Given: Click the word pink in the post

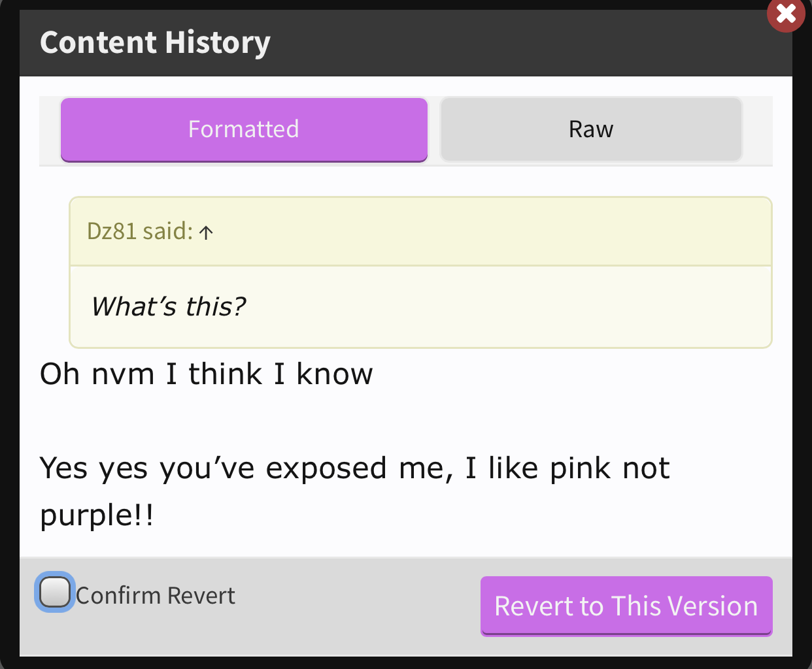Looking at the screenshot, I should click(x=580, y=468).
